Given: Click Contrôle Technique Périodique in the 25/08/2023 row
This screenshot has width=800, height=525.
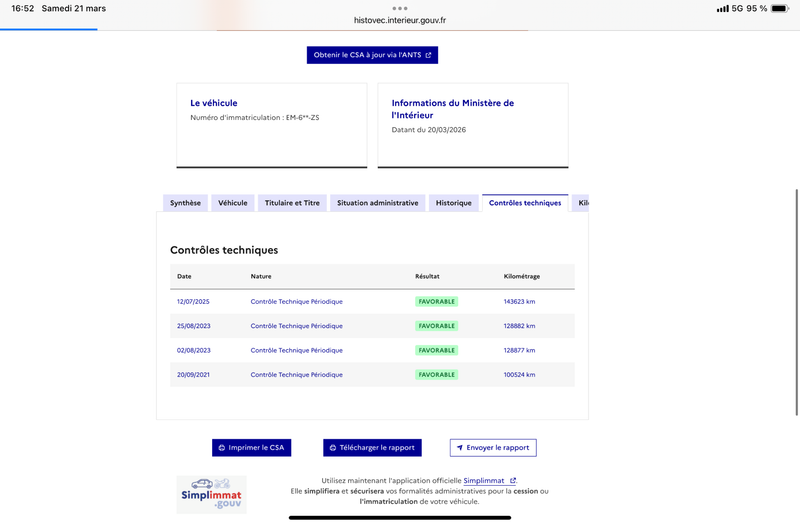Looking at the screenshot, I should pyautogui.click(x=296, y=326).
